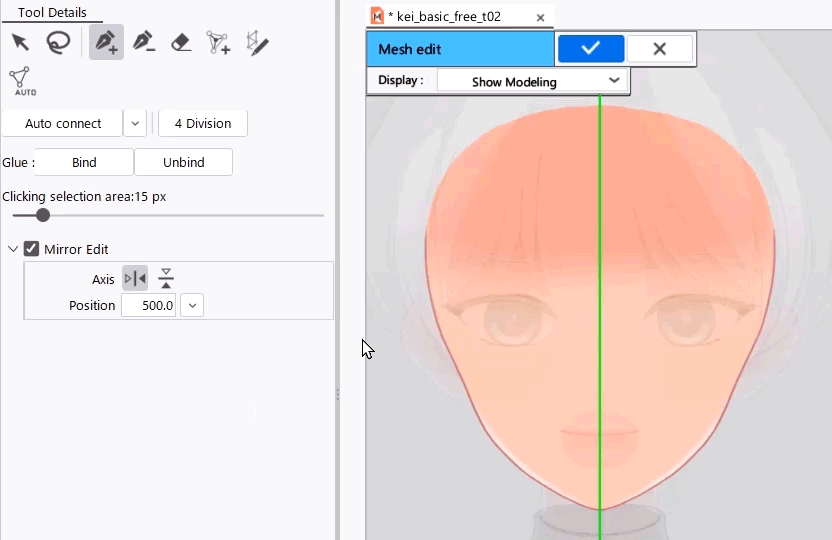Select the eraser tool
The width and height of the screenshot is (832, 540).
181,42
